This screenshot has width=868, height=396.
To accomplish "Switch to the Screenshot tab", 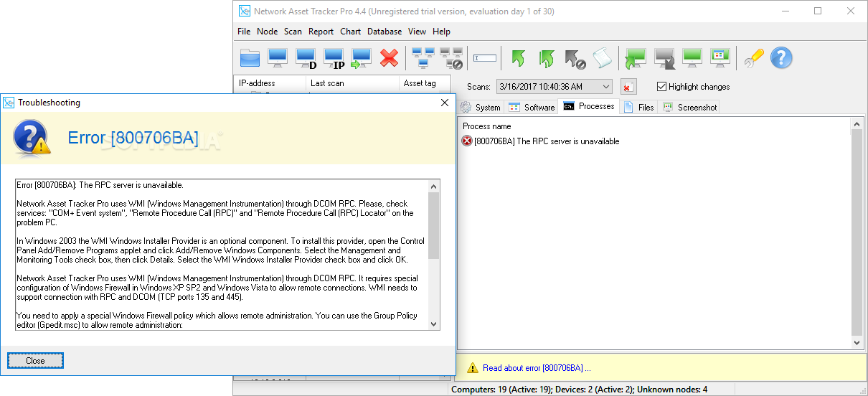I will pyautogui.click(x=689, y=107).
